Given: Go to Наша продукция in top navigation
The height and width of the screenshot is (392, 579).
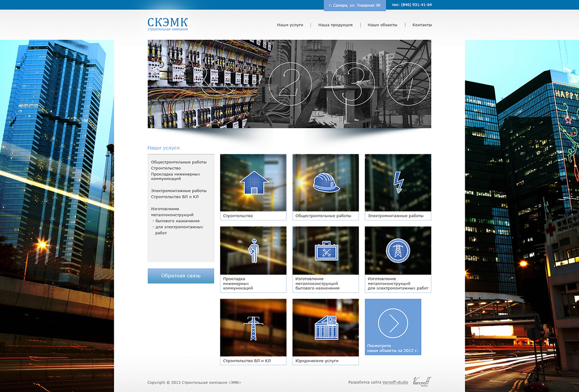Looking at the screenshot, I should 335,25.
